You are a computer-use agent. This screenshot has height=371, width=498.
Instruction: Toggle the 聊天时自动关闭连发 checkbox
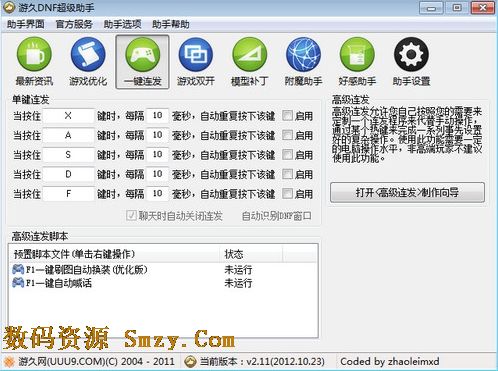[131, 216]
